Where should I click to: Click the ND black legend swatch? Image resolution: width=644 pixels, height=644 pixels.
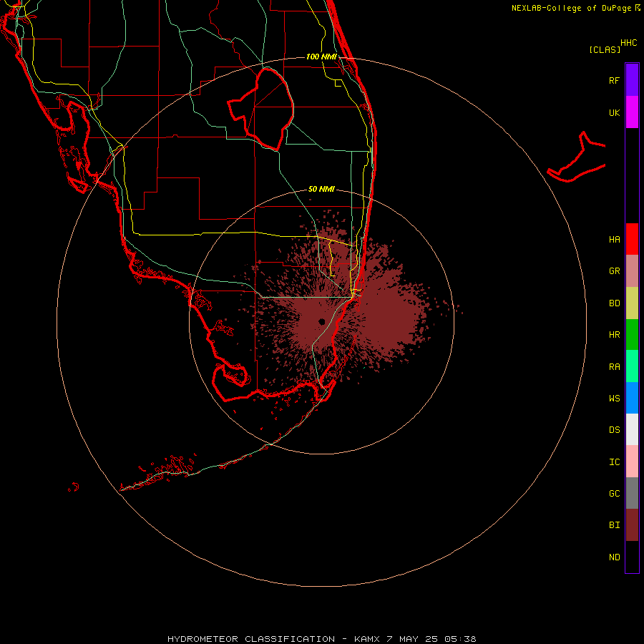click(632, 557)
